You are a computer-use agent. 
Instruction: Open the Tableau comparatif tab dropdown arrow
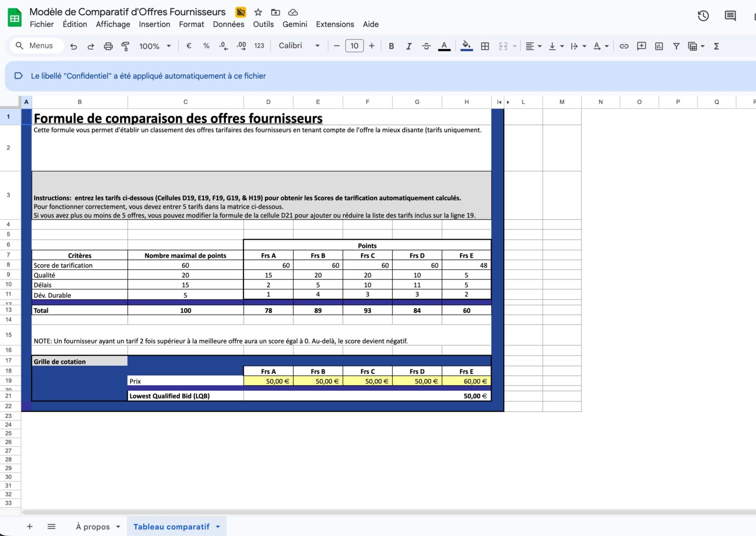click(x=218, y=527)
